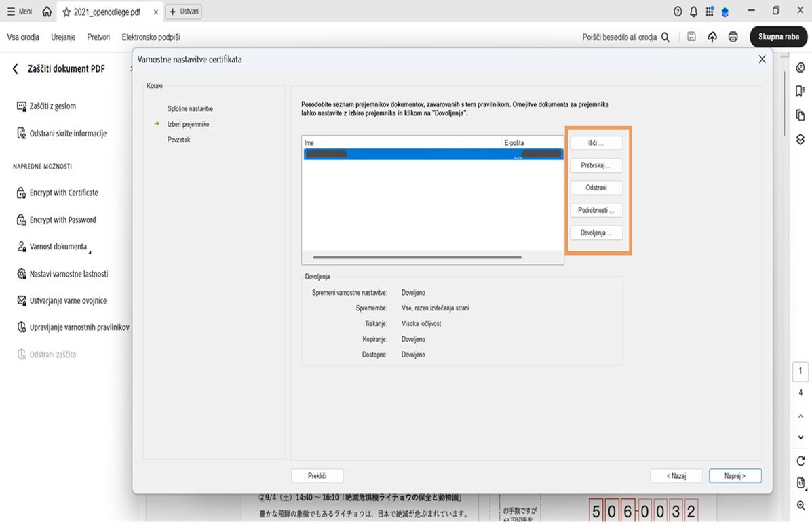Open the Vsa orodja menu

click(23, 37)
